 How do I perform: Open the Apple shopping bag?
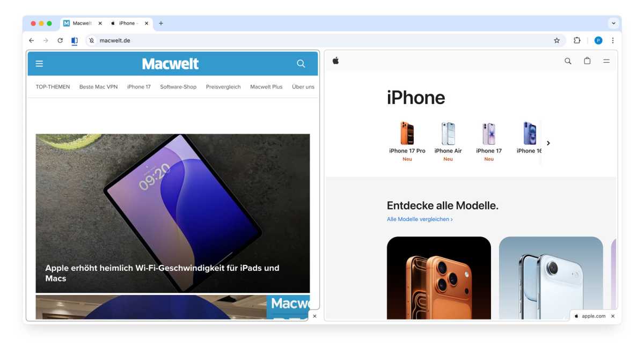click(x=587, y=61)
